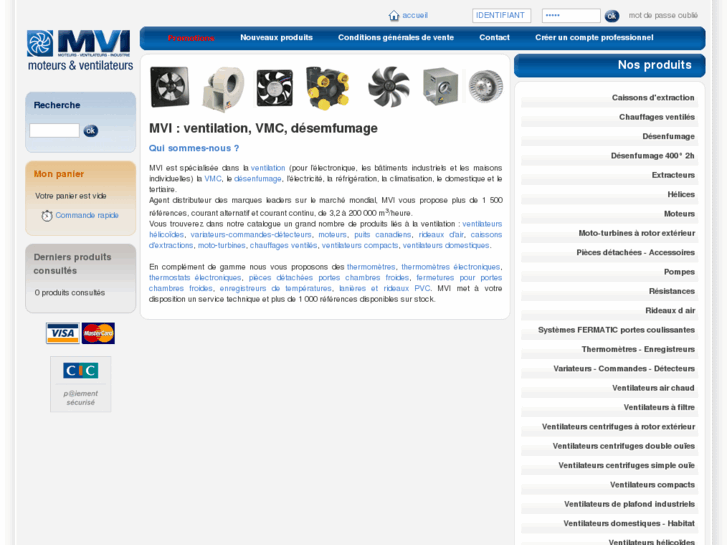Click the IDENTIFIANT input field
Screen dimensions: 727x545
click(x=502, y=15)
